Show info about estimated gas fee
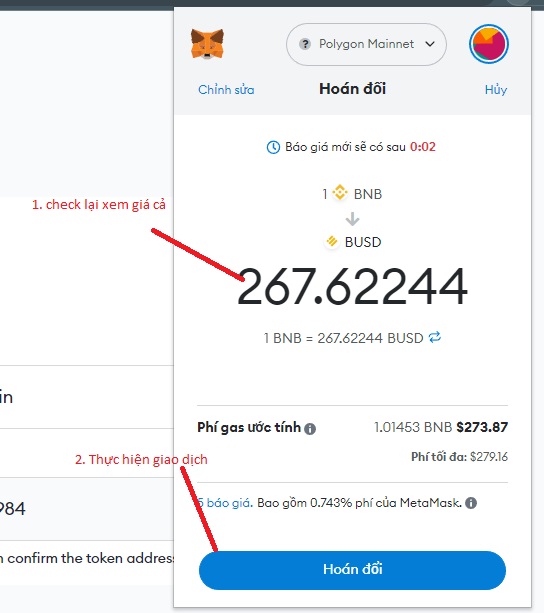544x613 pixels. pyautogui.click(x=310, y=429)
